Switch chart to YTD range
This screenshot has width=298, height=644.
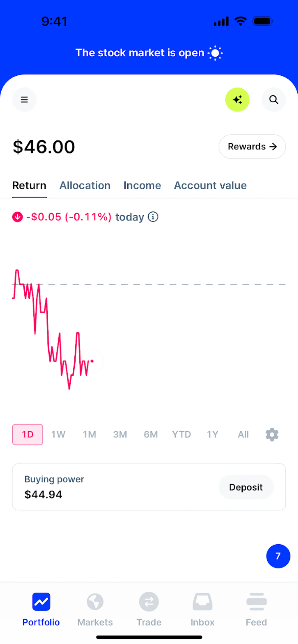click(x=181, y=435)
